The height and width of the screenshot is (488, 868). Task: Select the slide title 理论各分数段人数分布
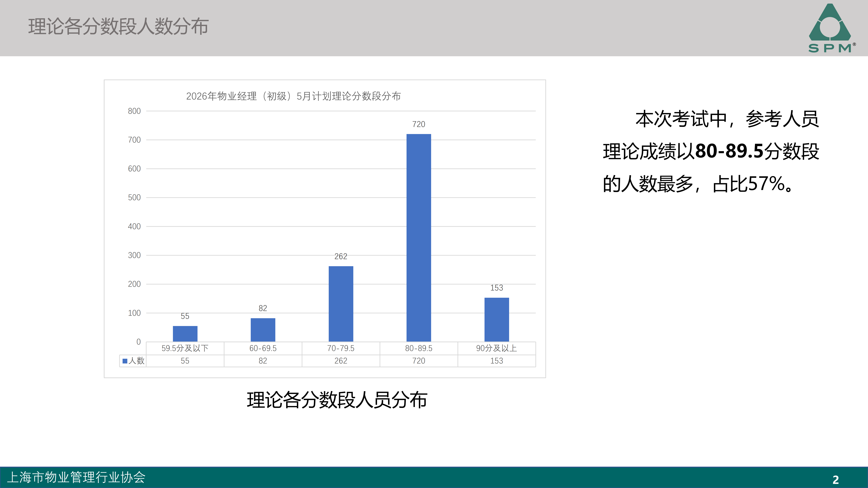pos(119,26)
